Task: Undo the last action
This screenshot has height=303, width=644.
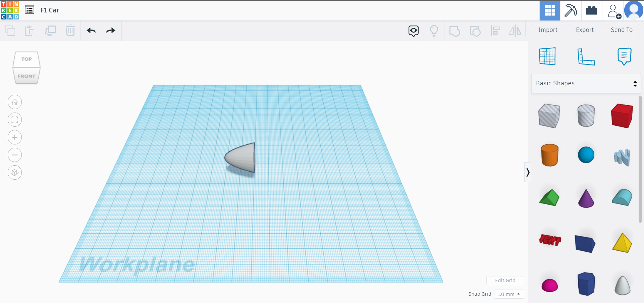Action: [91, 31]
